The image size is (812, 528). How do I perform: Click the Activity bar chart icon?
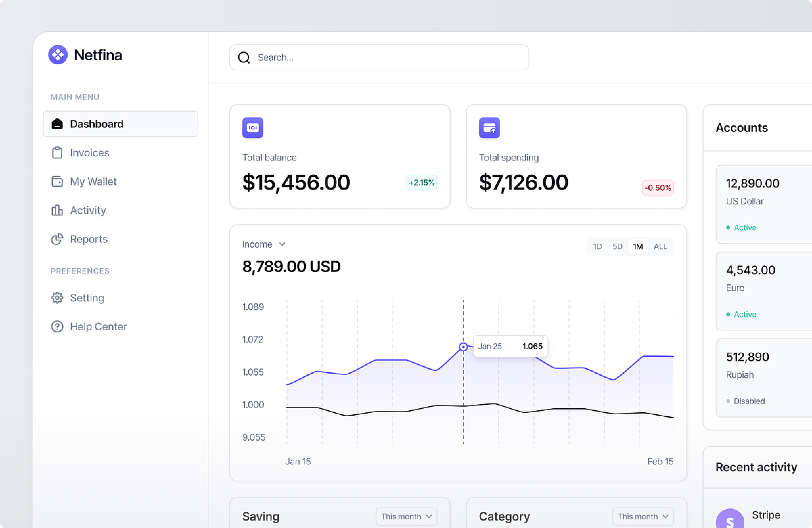click(57, 210)
